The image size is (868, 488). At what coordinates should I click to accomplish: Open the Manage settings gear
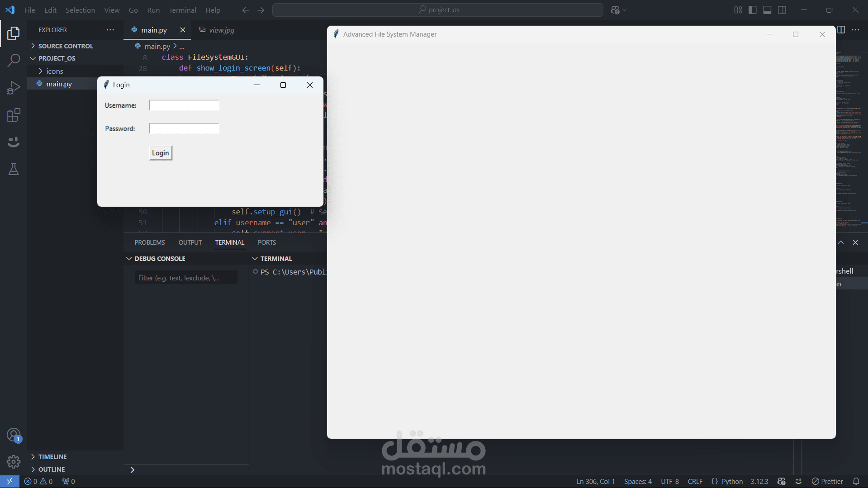click(14, 462)
